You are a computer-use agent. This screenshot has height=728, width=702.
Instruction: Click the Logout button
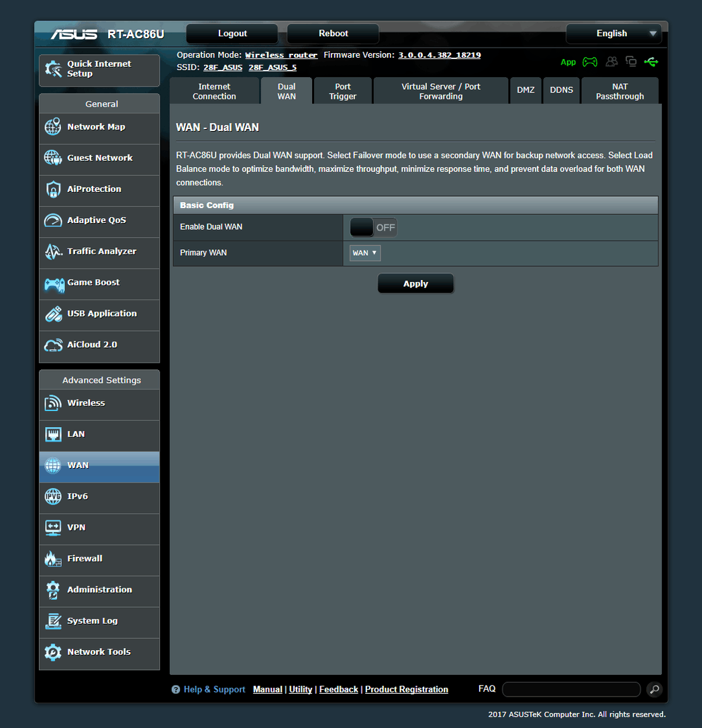point(232,34)
